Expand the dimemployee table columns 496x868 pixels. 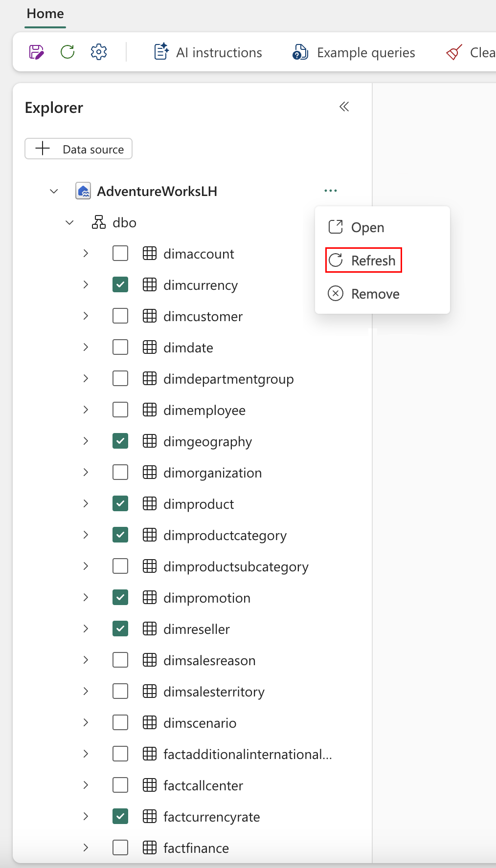click(86, 410)
